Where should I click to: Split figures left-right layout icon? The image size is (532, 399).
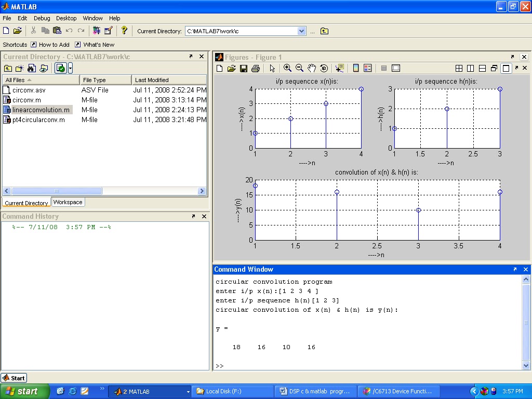(x=471, y=69)
